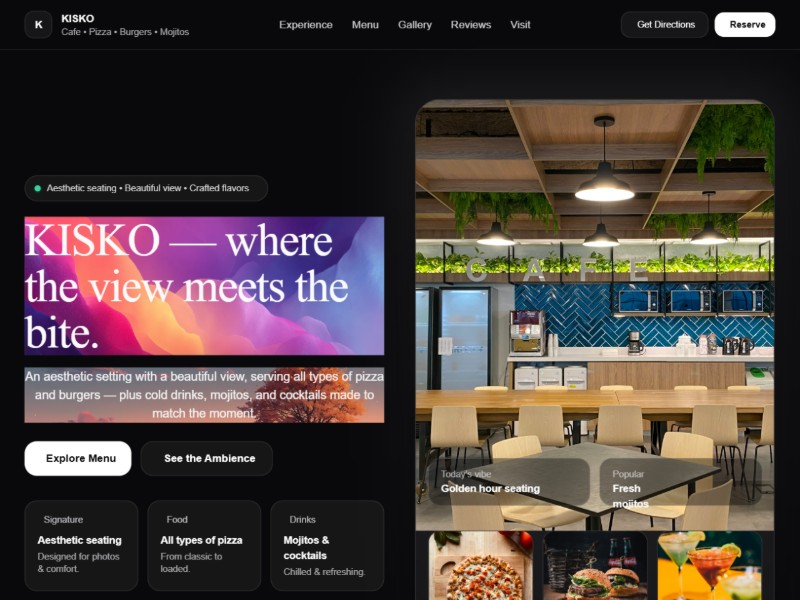Click the Explore Menu button
The height and width of the screenshot is (600, 800).
(78, 458)
